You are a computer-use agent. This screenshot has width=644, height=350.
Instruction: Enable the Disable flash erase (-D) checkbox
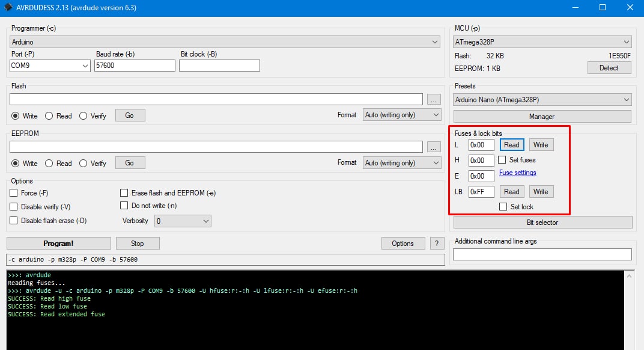tap(14, 221)
